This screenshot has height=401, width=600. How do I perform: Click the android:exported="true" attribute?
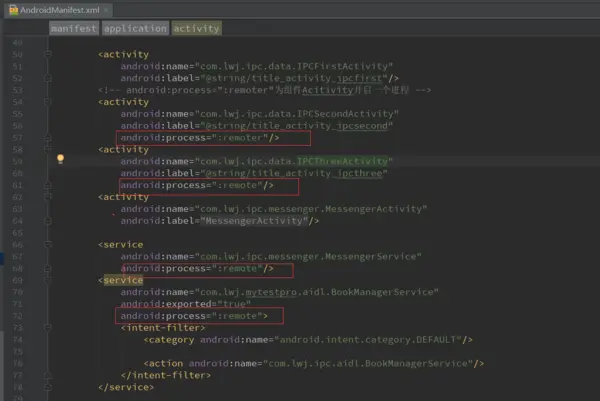(x=186, y=304)
